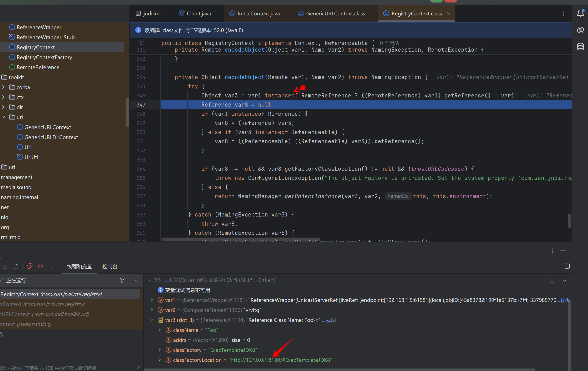Collapse the var3 variable node

tap(152, 320)
